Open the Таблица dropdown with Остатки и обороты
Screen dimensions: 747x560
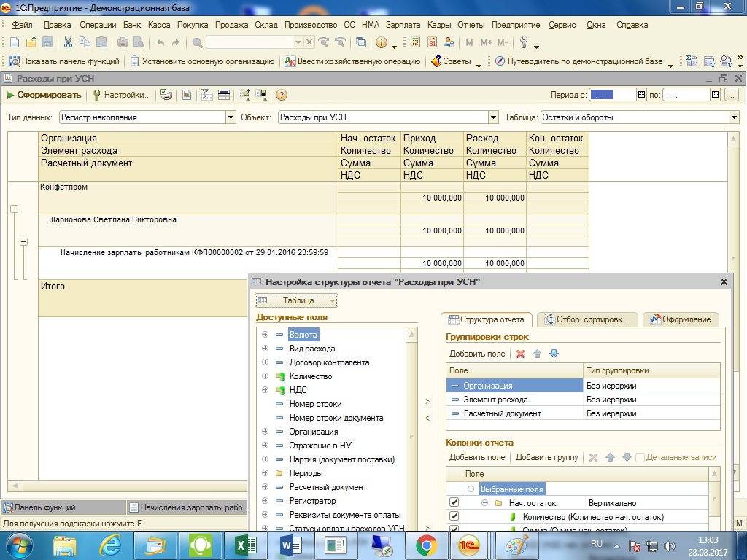click(733, 117)
